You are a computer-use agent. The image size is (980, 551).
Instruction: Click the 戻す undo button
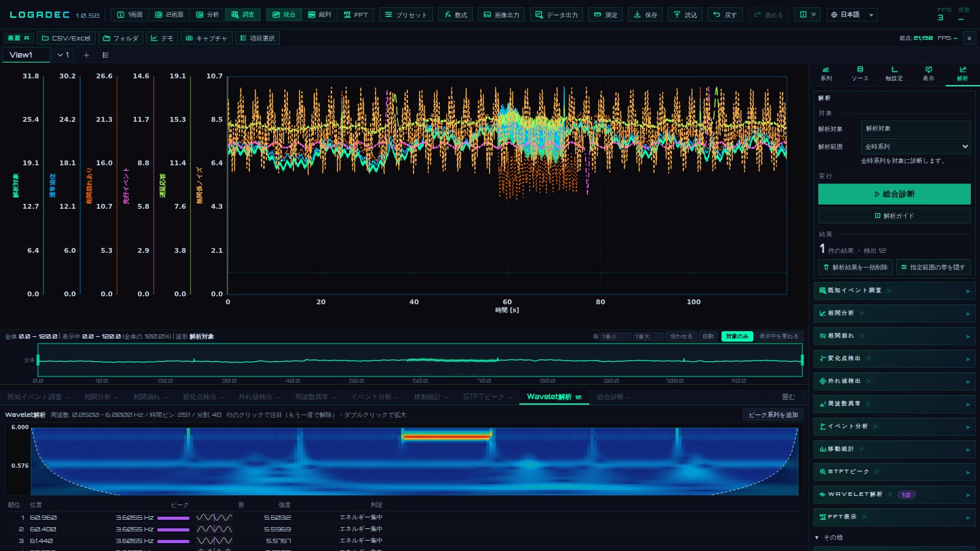point(725,15)
